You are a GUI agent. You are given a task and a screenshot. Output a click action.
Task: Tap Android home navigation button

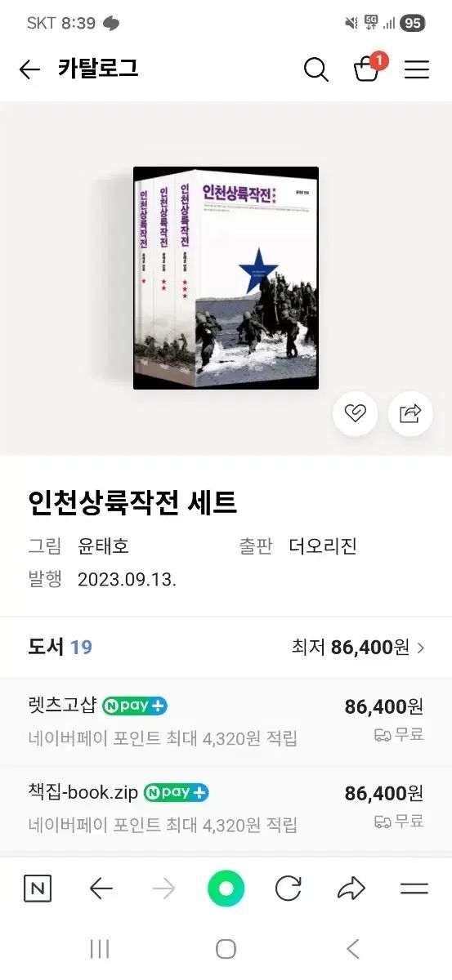(226, 949)
